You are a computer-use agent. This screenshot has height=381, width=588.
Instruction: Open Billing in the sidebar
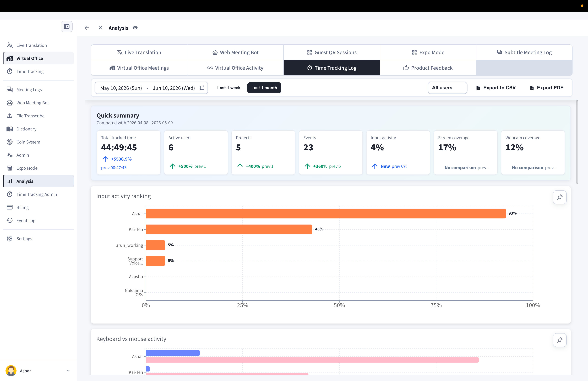[x=38, y=207]
